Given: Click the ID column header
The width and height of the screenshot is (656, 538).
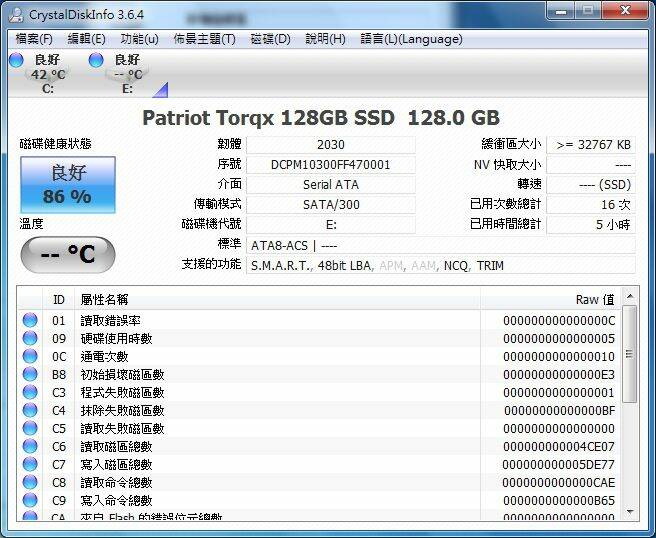Looking at the screenshot, I should (x=59, y=300).
